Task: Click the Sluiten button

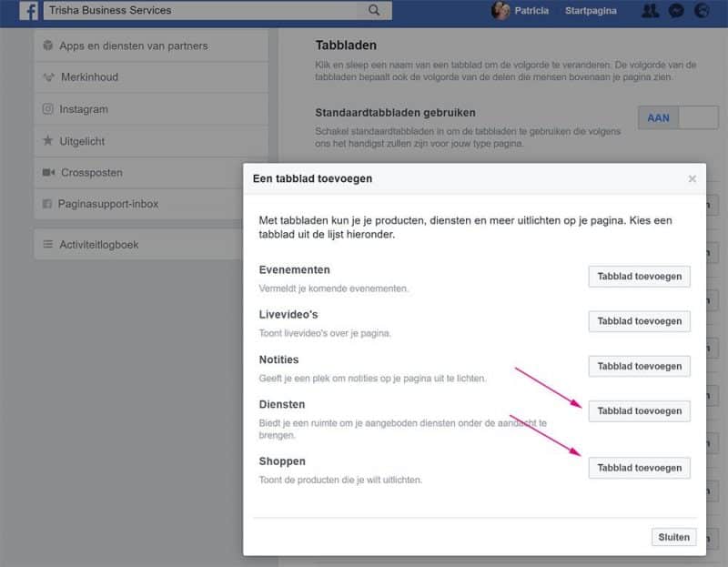Action: coord(673,537)
